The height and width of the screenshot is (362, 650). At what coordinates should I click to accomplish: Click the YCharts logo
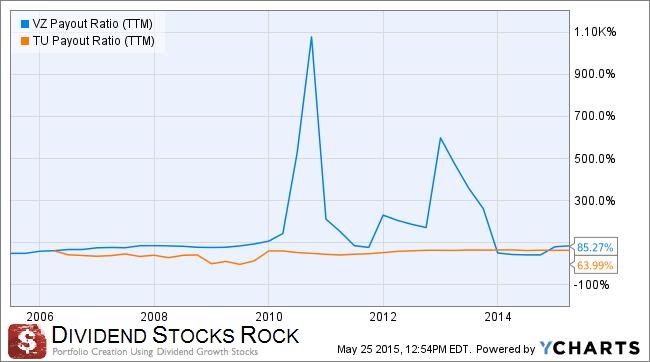590,348
